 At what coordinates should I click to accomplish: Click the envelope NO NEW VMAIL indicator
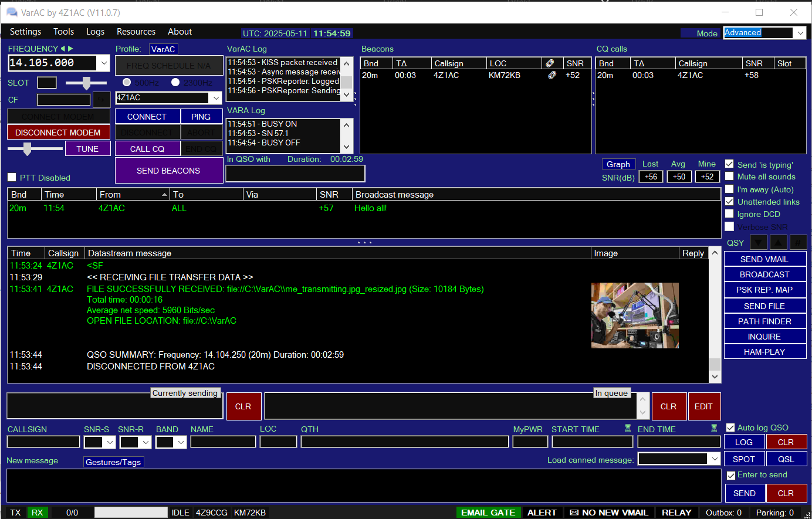coord(609,513)
